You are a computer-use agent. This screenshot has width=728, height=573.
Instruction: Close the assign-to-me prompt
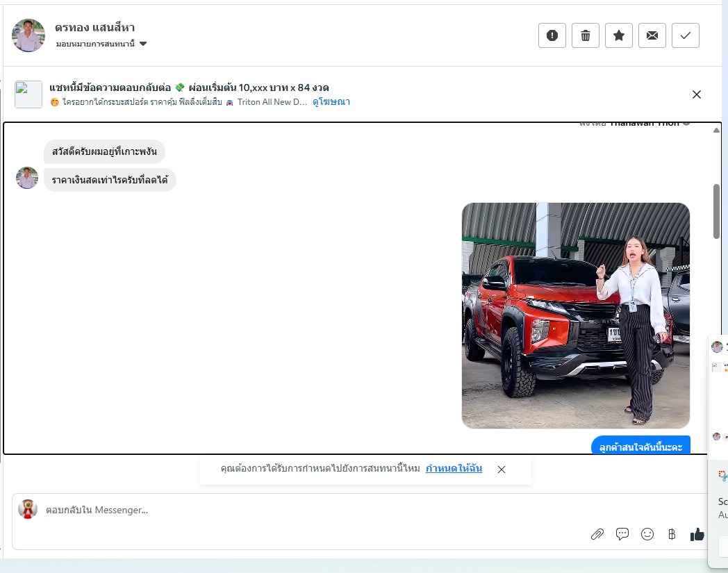tap(502, 470)
